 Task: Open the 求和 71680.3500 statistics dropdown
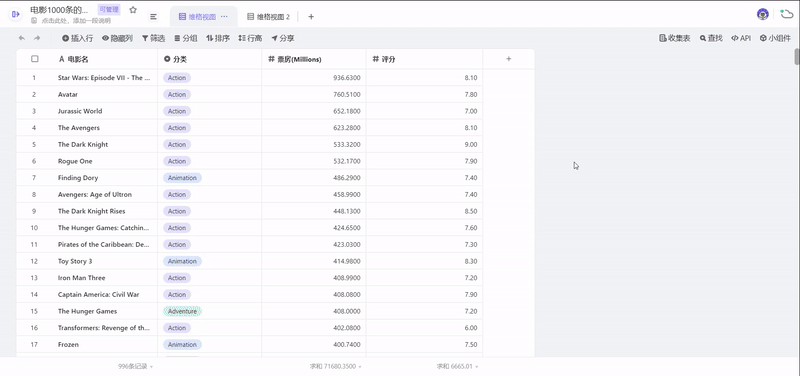[x=336, y=366]
